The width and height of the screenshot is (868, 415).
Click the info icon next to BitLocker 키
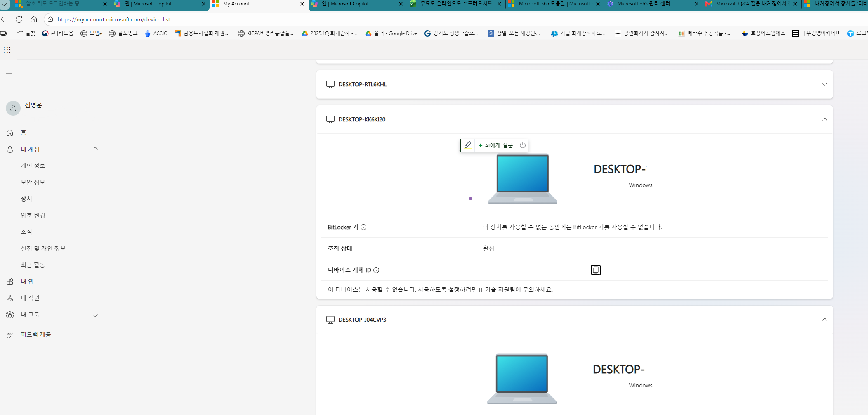(x=363, y=227)
